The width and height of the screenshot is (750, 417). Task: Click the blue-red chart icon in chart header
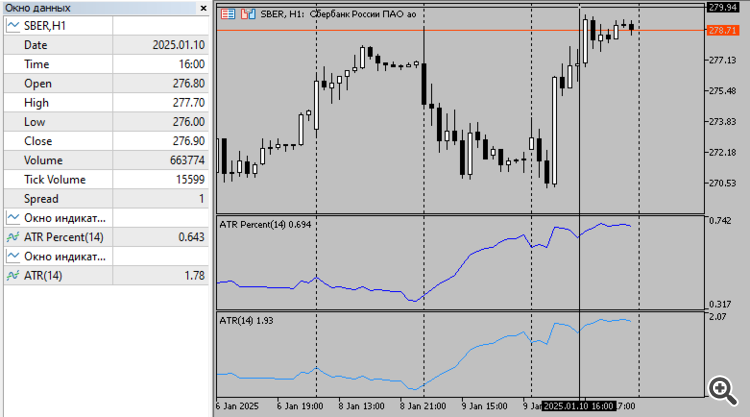[x=248, y=14]
